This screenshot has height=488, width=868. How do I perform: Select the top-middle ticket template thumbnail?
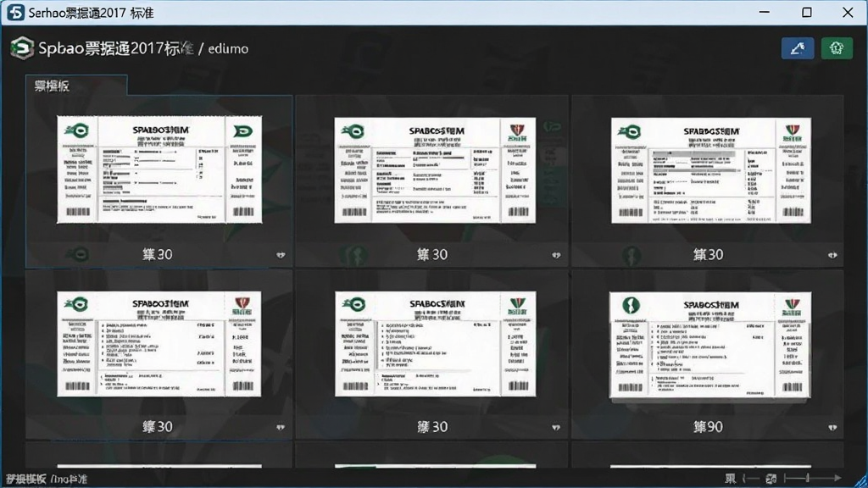point(435,169)
